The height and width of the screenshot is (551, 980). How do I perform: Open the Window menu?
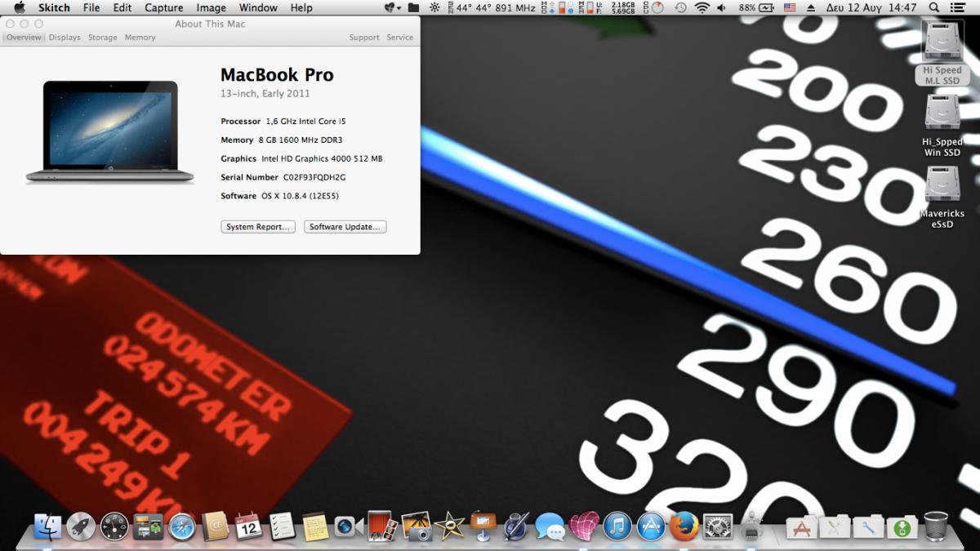tap(258, 7)
